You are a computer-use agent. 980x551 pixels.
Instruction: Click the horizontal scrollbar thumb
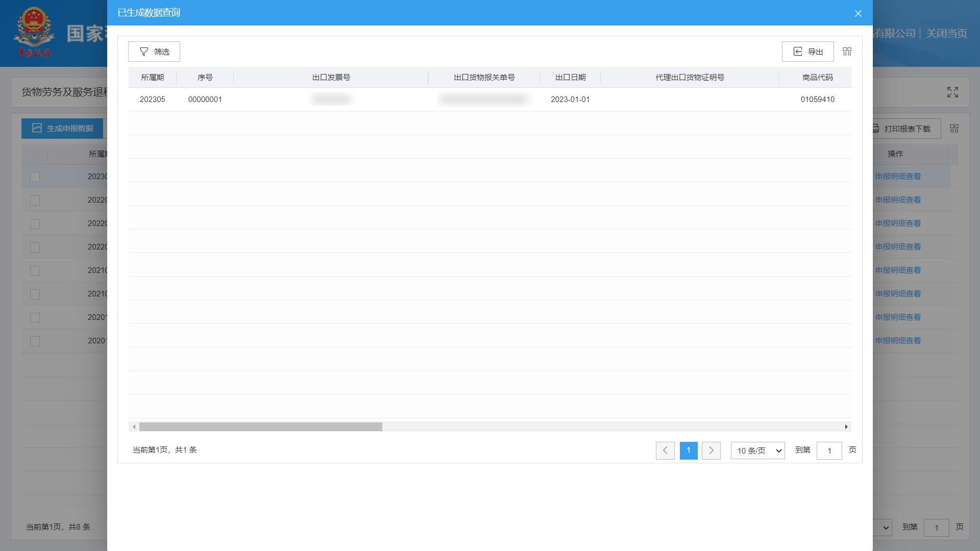[x=260, y=427]
